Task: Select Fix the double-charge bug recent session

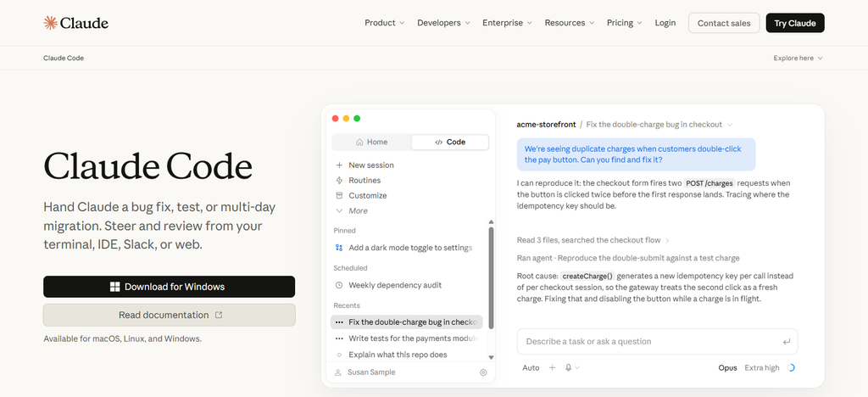Action: (406, 322)
